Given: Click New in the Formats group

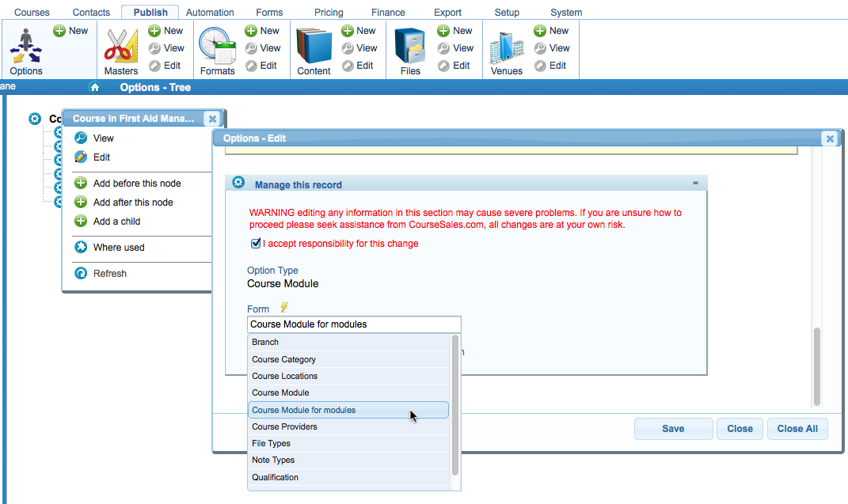Looking at the screenshot, I should [x=262, y=31].
